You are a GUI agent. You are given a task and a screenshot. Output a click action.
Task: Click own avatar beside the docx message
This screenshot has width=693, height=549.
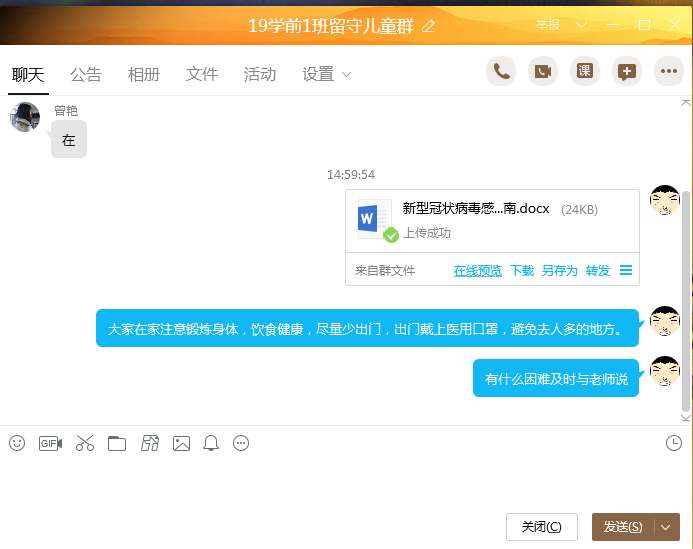[x=665, y=200]
